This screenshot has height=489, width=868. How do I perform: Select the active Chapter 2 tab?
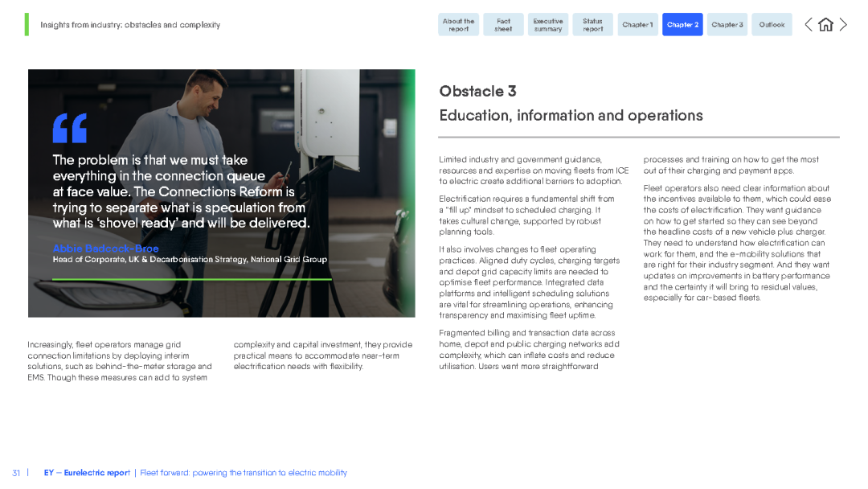(682, 24)
